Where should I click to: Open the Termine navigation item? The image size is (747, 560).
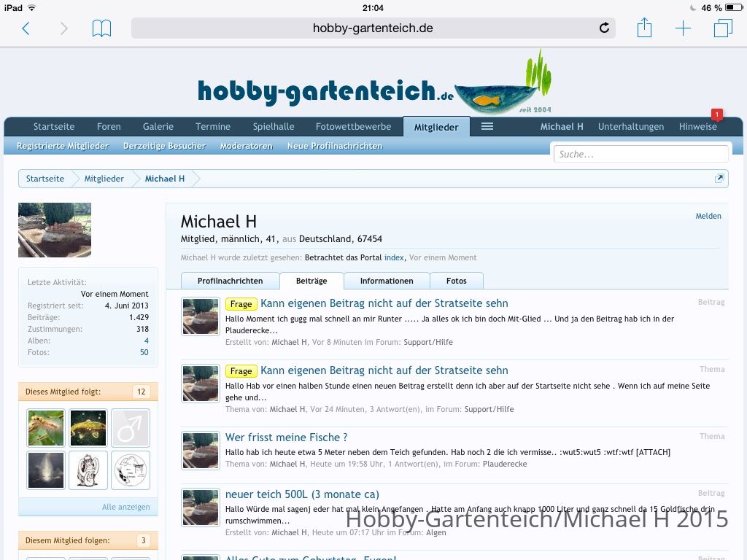pyautogui.click(x=213, y=127)
